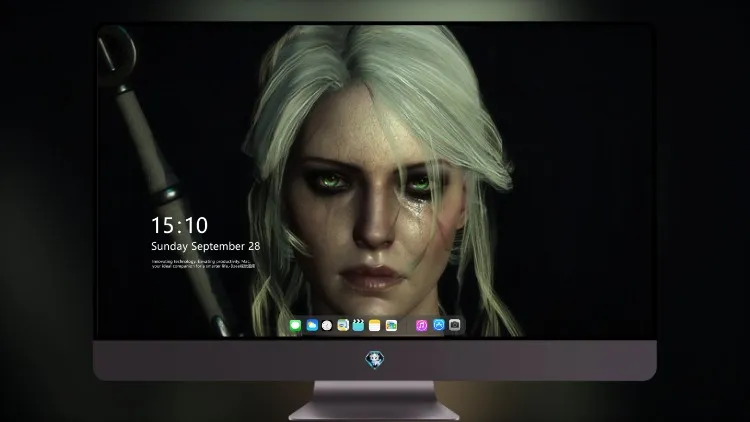Open the Weather app in the dock
The height and width of the screenshot is (422, 750).
click(x=312, y=326)
